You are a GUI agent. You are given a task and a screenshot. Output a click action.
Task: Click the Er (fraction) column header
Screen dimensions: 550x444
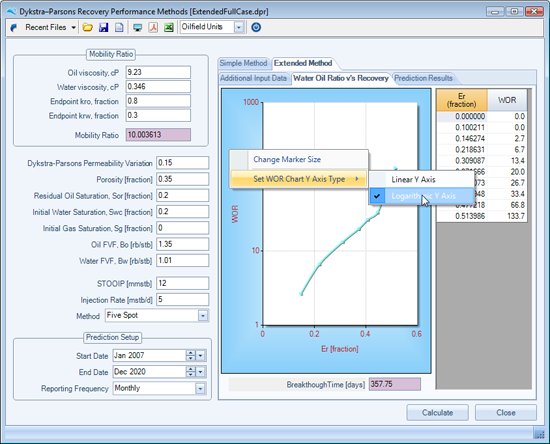coord(462,100)
